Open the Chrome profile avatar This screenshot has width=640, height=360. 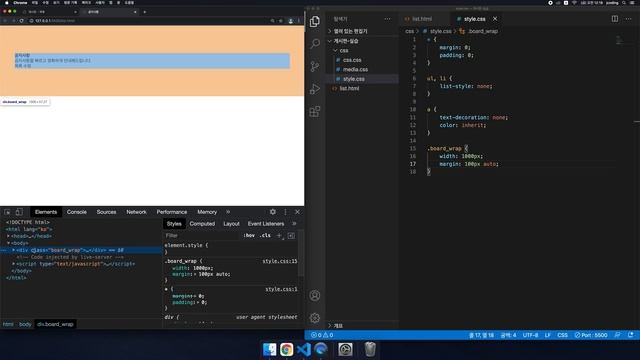(291, 20)
